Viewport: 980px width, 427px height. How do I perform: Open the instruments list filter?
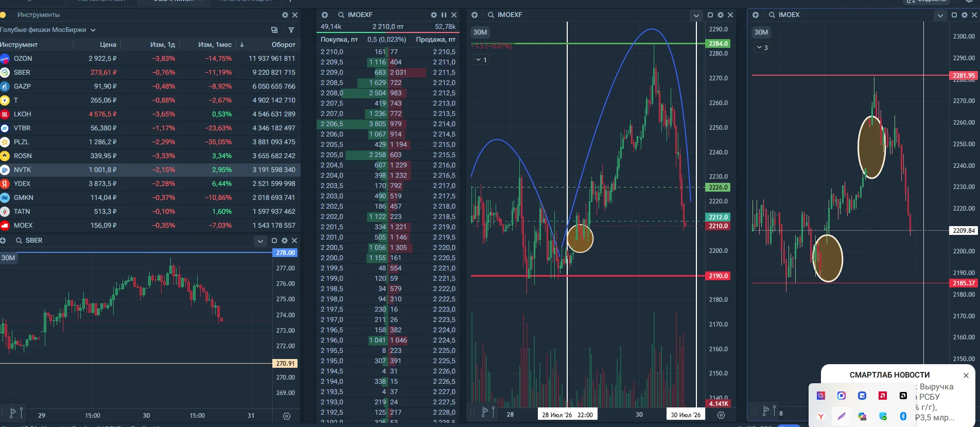291,30
